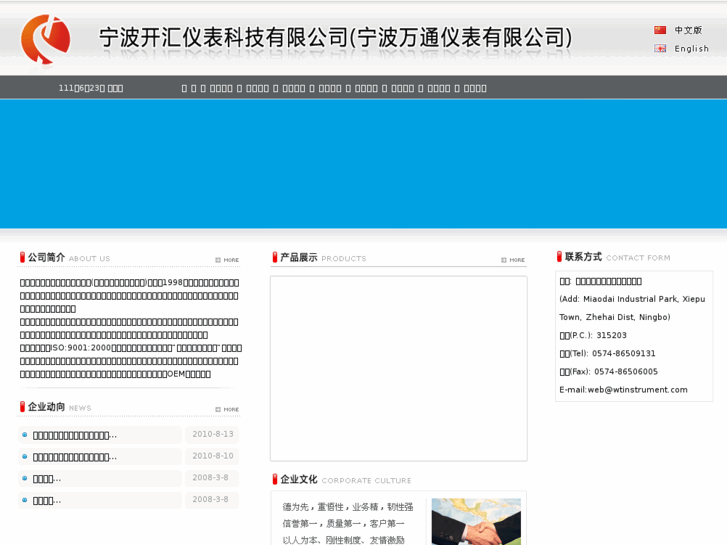Click the date label 2010-8-13
Image resolution: width=727 pixels, height=545 pixels.
(213, 434)
